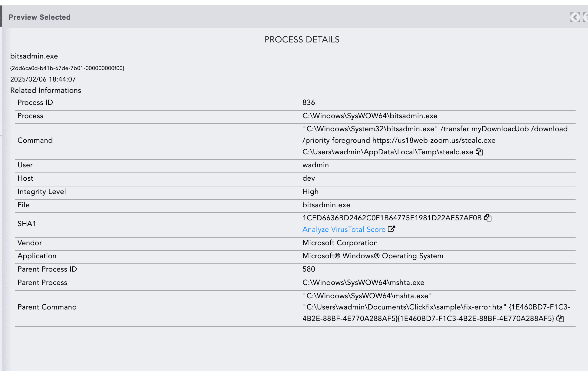Click the User value wadmin
The width and height of the screenshot is (588, 371).
coord(315,165)
